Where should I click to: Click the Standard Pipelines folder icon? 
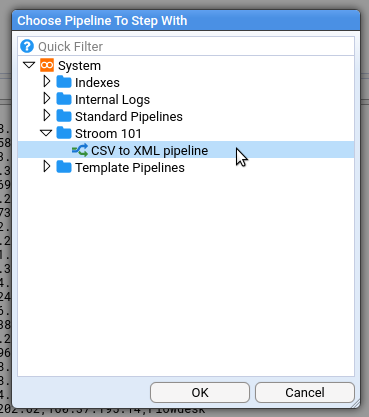pos(64,116)
